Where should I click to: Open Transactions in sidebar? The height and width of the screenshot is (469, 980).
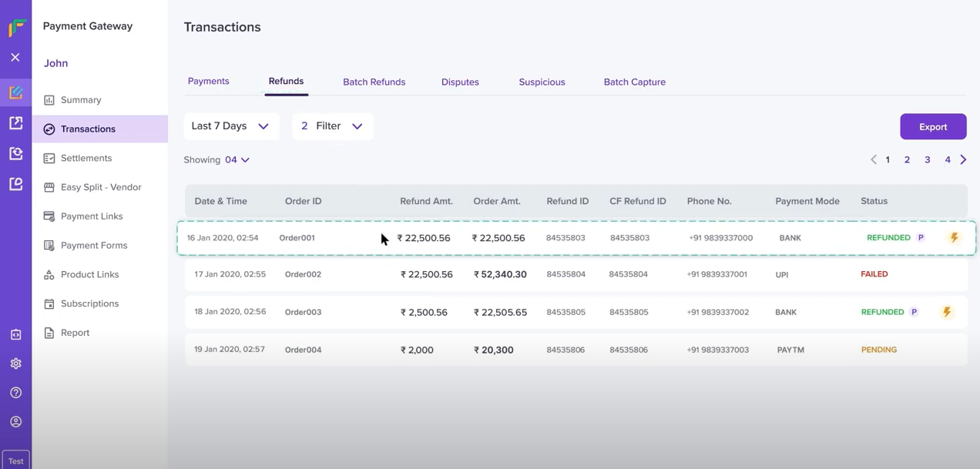[100, 129]
